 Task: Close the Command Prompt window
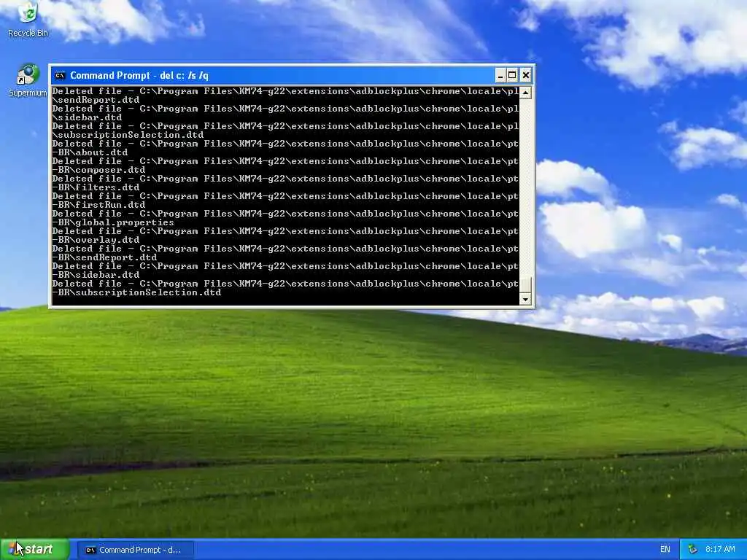click(525, 75)
